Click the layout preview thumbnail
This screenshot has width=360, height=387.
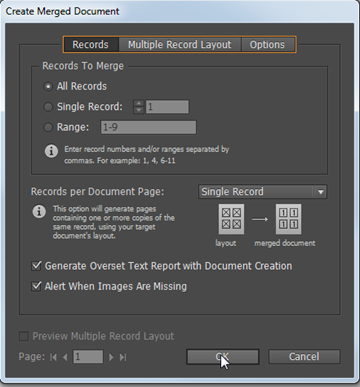[231, 219]
